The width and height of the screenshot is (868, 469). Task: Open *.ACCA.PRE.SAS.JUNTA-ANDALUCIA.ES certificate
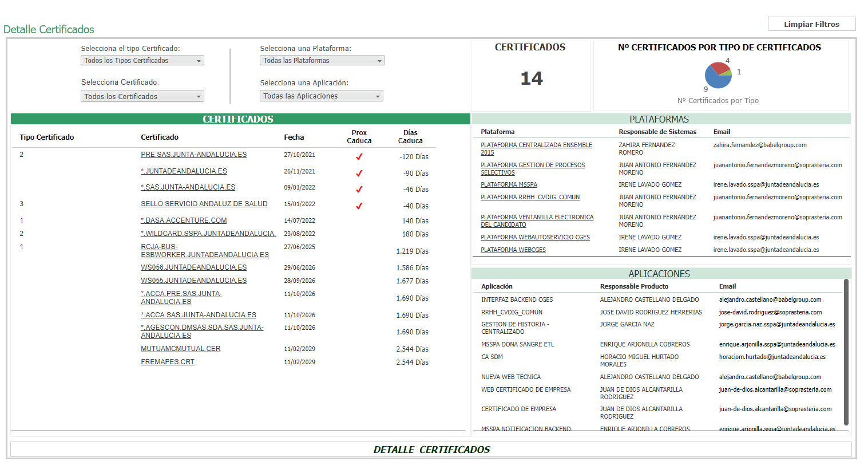[x=181, y=298]
